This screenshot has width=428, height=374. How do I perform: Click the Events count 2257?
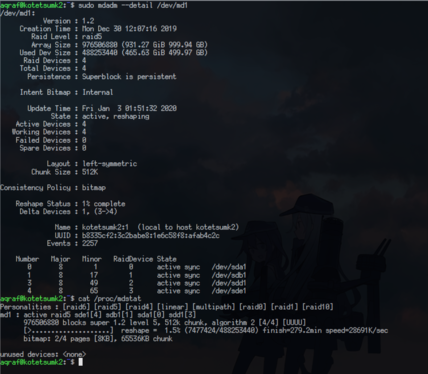pos(90,243)
